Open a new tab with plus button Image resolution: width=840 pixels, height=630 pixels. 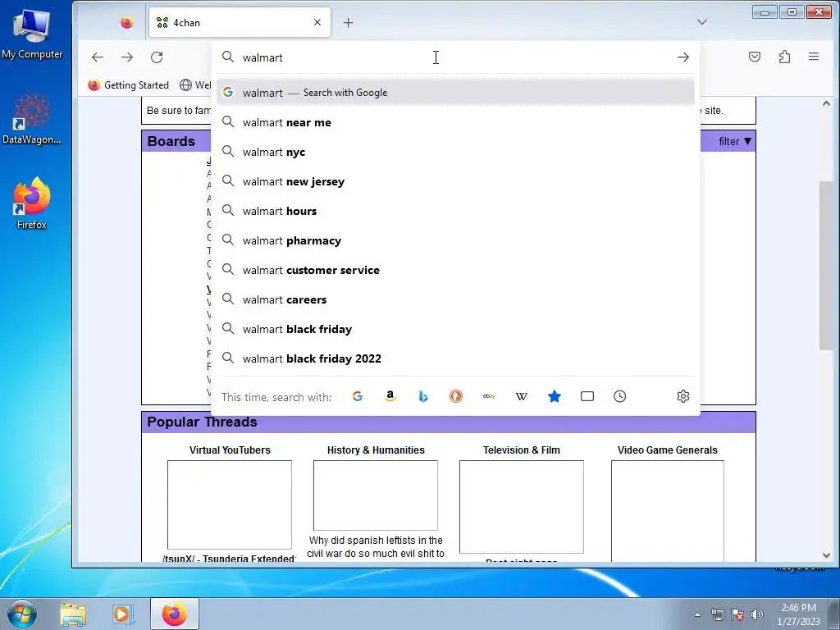click(348, 22)
